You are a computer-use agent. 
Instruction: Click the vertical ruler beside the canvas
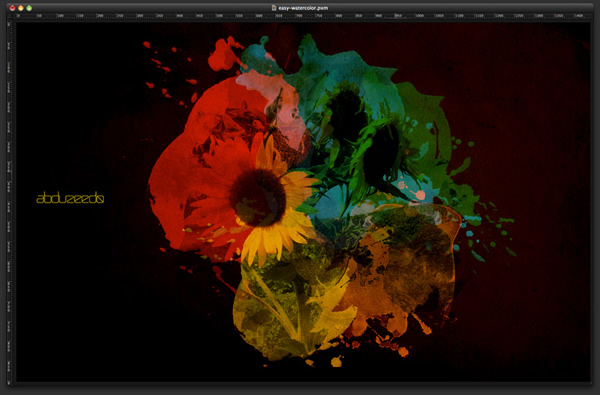pos(10,202)
